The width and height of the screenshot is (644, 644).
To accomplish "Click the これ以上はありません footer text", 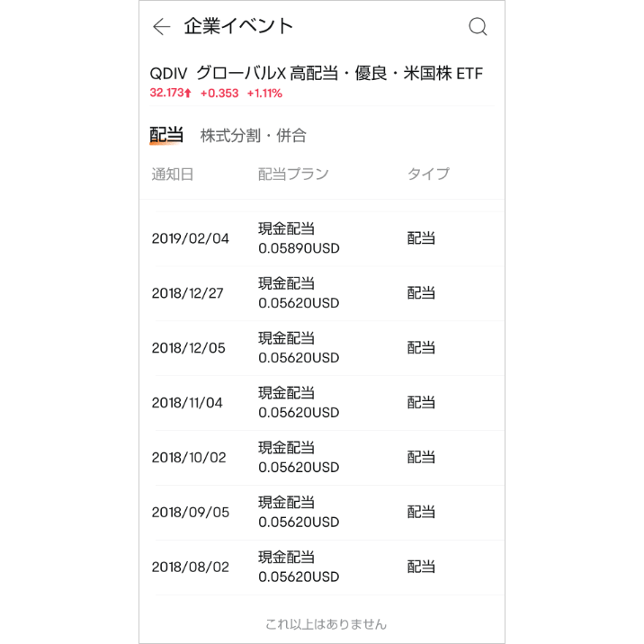I will [x=326, y=624].
